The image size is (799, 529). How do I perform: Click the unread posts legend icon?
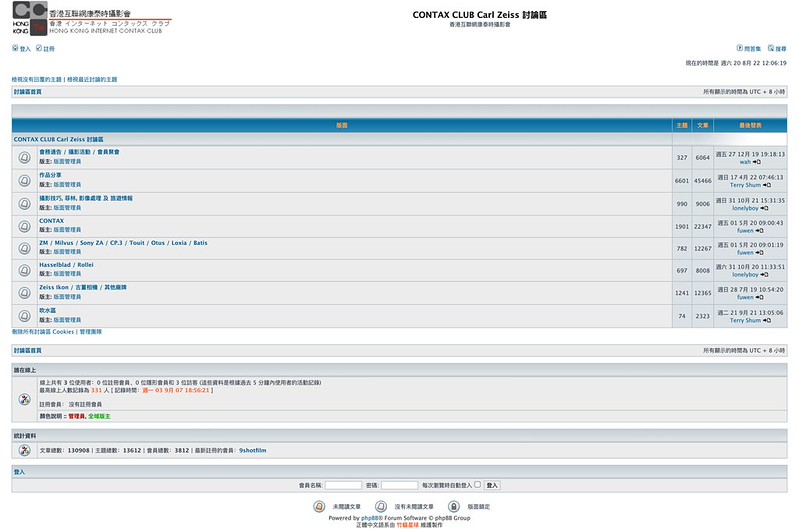tap(319, 506)
